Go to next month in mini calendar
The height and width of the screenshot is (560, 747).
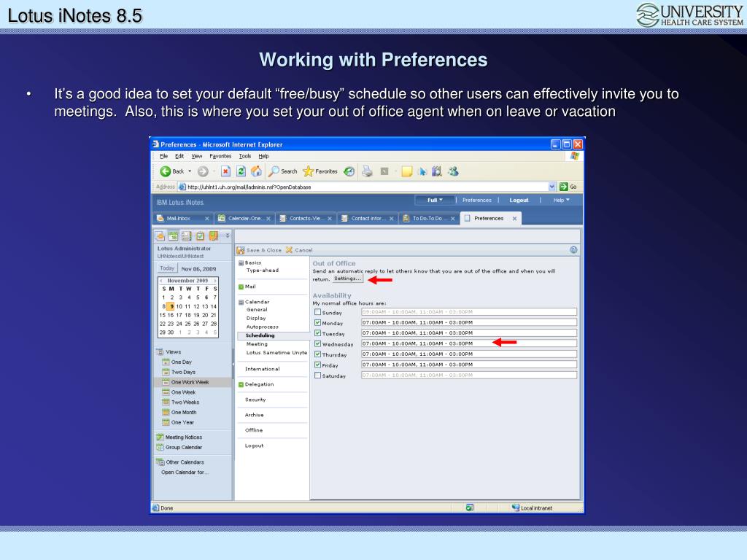(x=215, y=281)
